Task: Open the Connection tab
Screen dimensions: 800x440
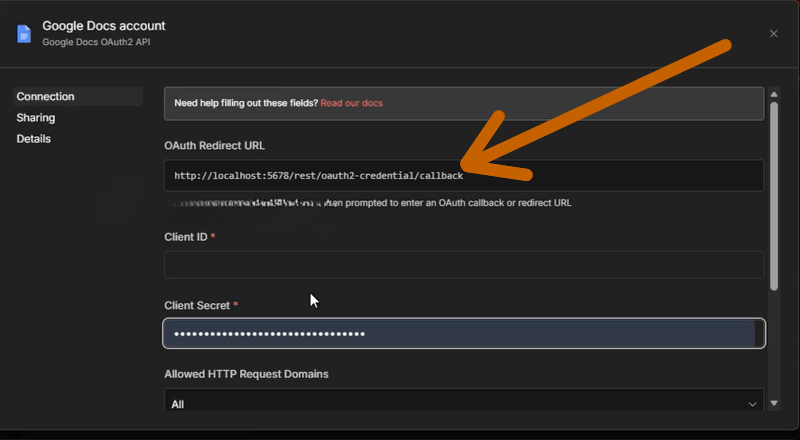Action: point(78,96)
